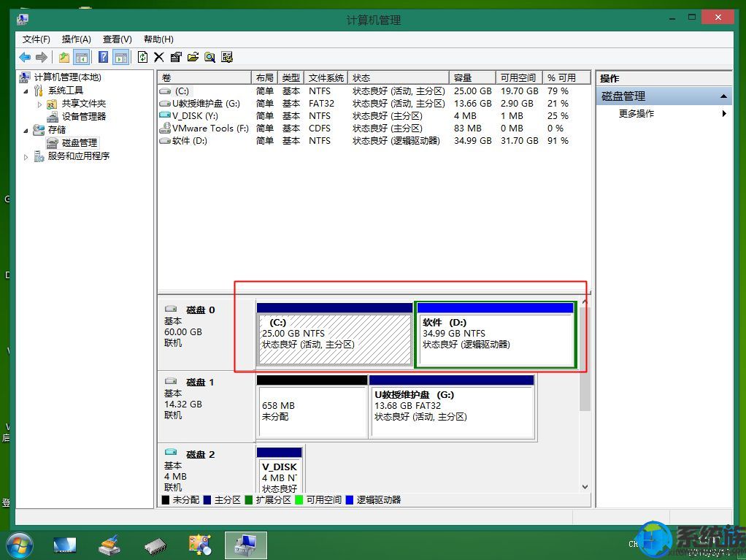Select 存储 in the tree
Screen dimensions: 746x560
[57, 130]
